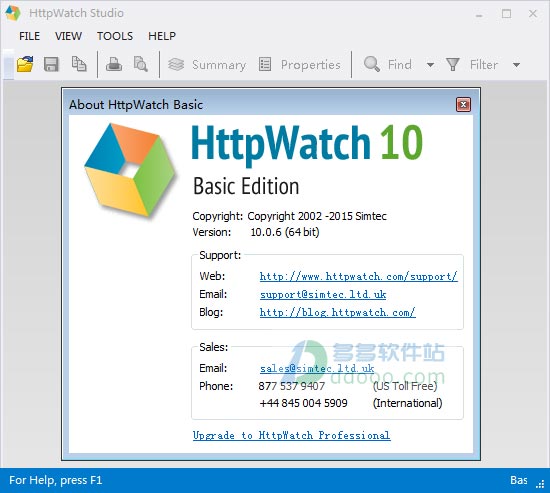The height and width of the screenshot is (493, 550).
Task: Open the HELP menu
Action: (162, 36)
